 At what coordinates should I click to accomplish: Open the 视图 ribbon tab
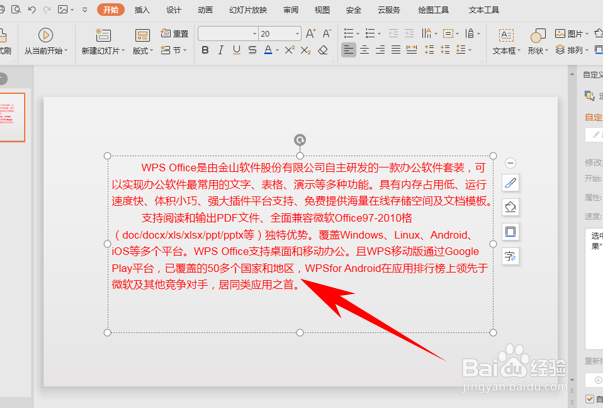[322, 10]
